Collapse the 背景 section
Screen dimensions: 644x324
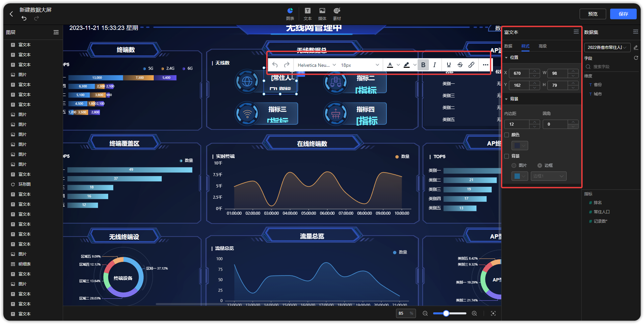click(507, 99)
